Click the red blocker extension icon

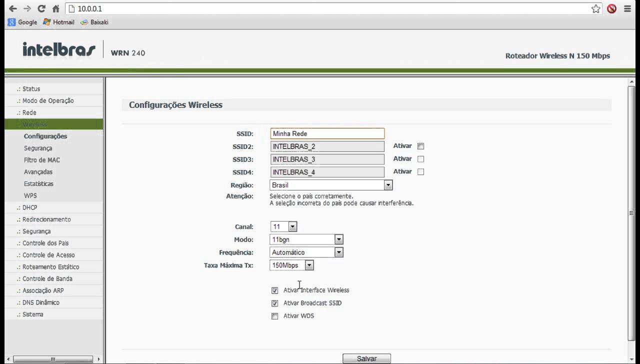point(611,9)
